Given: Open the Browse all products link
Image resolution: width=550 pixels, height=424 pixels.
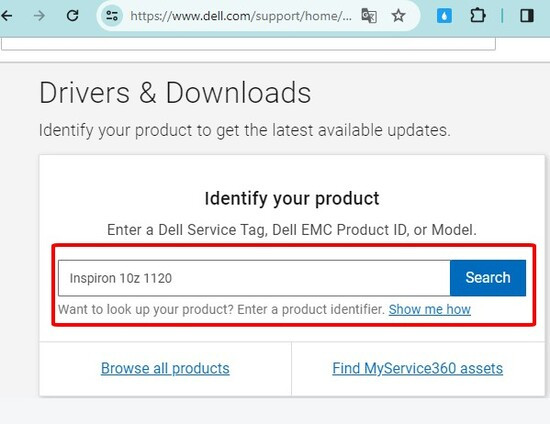Looking at the screenshot, I should (165, 369).
